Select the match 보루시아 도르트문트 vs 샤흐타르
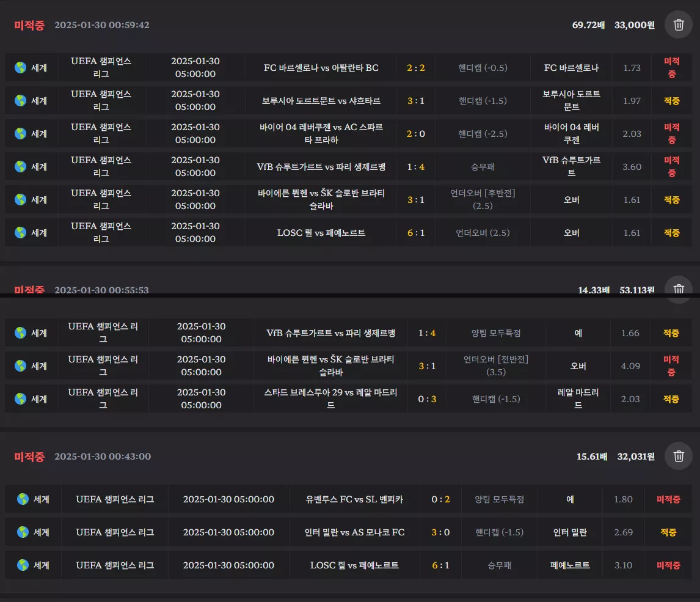The image size is (700, 602). (x=321, y=101)
